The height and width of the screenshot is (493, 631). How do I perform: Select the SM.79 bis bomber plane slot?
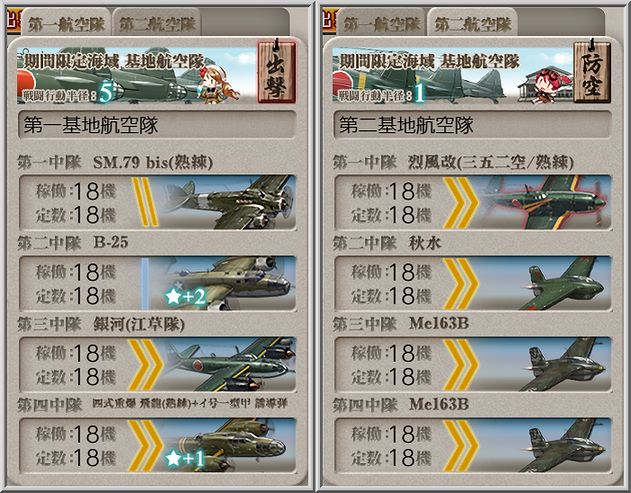pos(158,202)
